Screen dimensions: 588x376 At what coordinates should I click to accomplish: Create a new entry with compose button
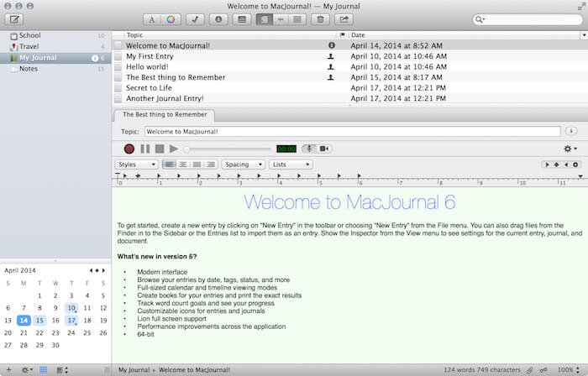14,19
